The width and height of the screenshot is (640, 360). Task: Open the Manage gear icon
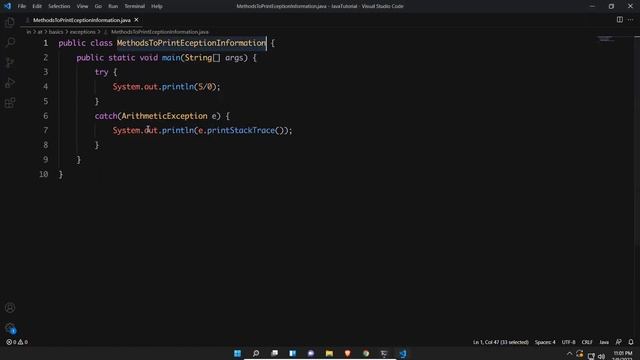tap(10, 327)
